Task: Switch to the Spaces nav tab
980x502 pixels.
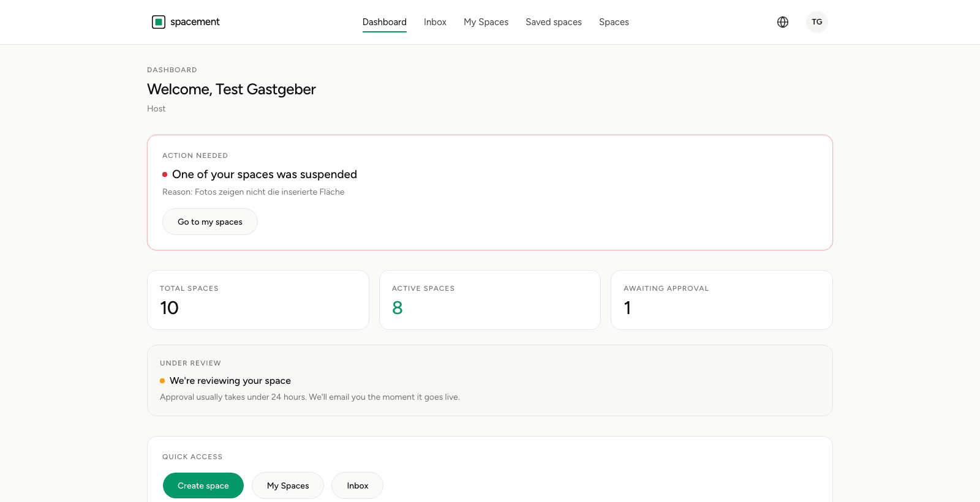Action: pyautogui.click(x=614, y=22)
